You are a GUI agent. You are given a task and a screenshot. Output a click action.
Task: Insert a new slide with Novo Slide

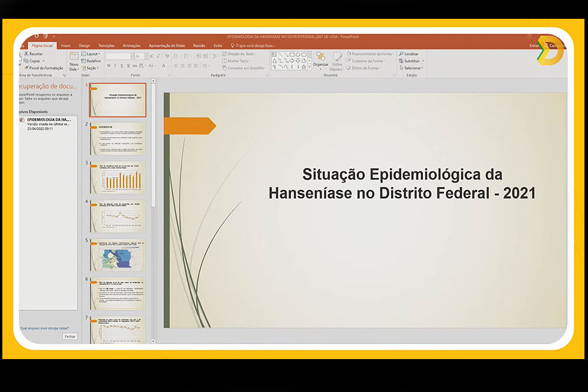pyautogui.click(x=73, y=58)
